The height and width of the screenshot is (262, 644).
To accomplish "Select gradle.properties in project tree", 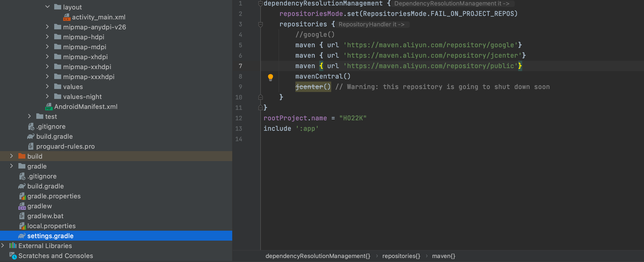I will click(54, 196).
